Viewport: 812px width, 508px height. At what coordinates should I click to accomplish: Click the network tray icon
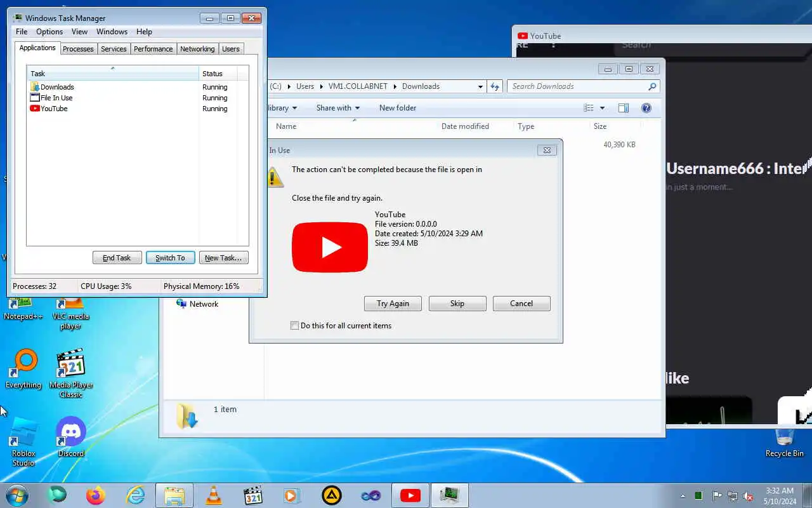click(733, 496)
